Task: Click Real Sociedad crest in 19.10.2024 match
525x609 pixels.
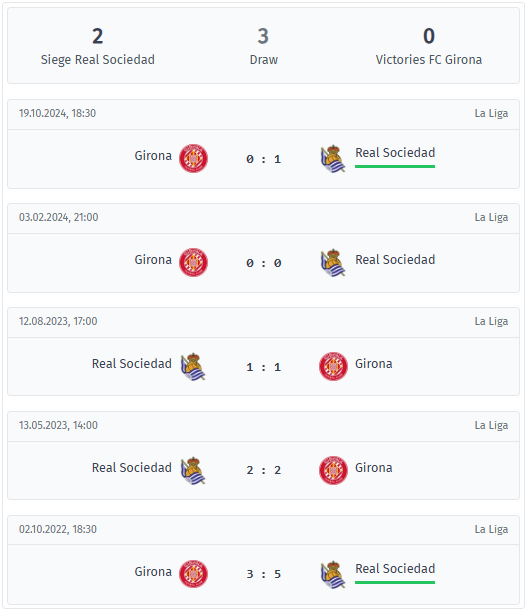Action: coord(333,158)
